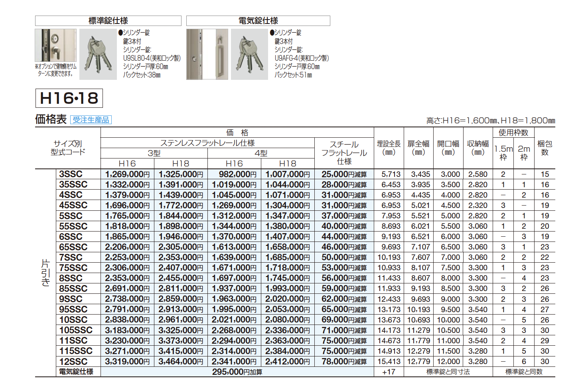Click the 295,000円加算 price cell
The height and width of the screenshot is (392, 588).
(237, 372)
